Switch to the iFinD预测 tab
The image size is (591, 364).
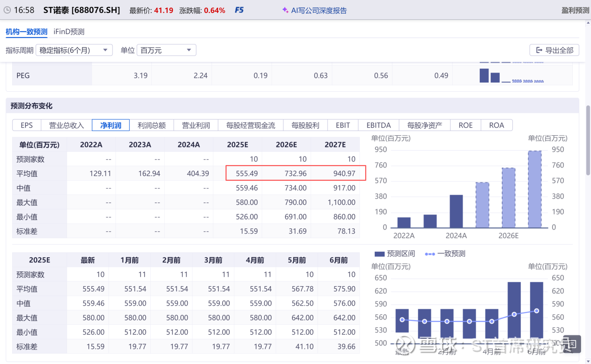69,32
